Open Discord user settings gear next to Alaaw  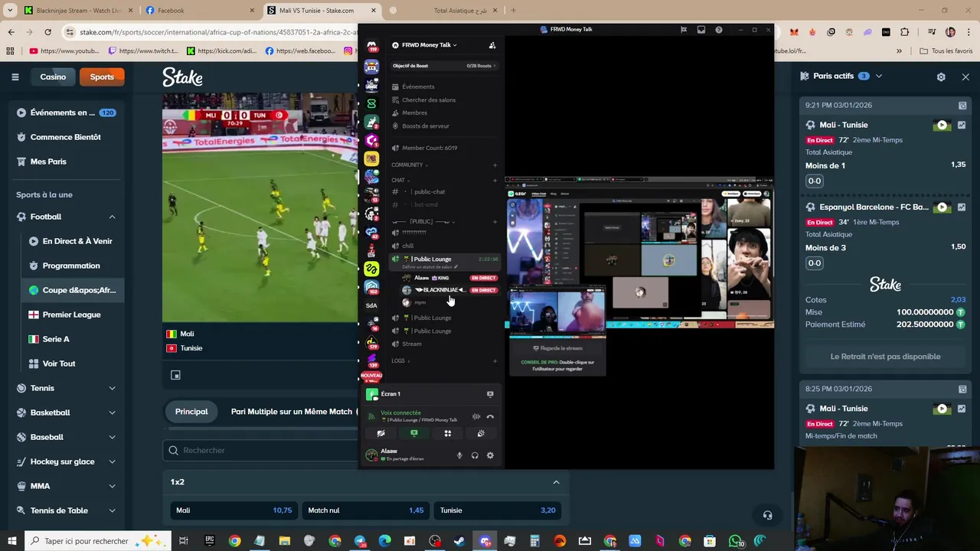[490, 455]
